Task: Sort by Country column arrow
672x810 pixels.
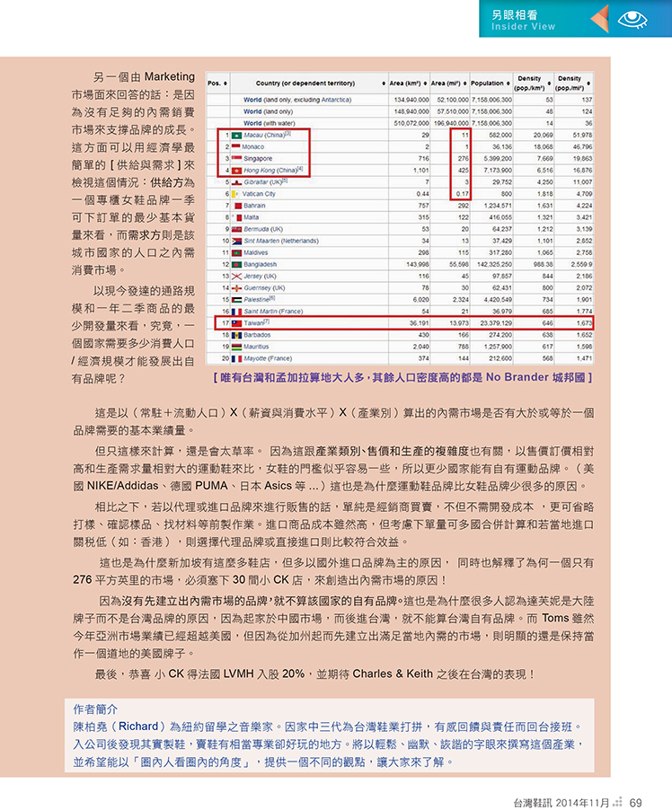Action: [384, 84]
